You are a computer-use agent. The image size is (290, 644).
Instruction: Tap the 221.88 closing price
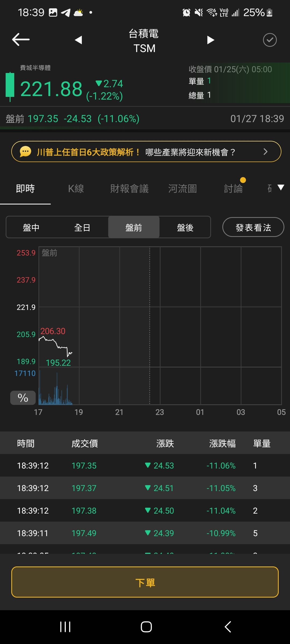51,89
